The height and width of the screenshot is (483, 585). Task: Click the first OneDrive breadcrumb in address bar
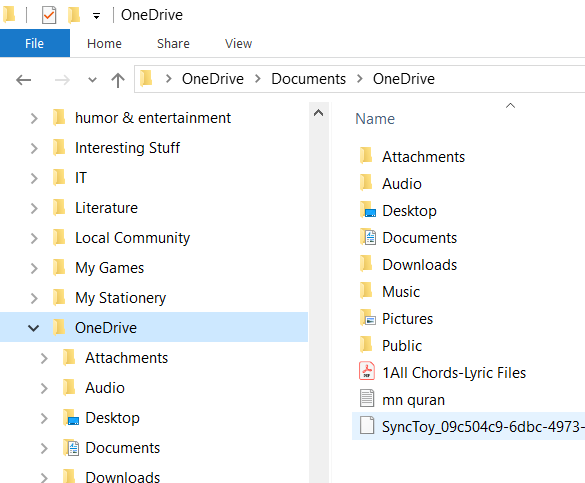(x=213, y=79)
